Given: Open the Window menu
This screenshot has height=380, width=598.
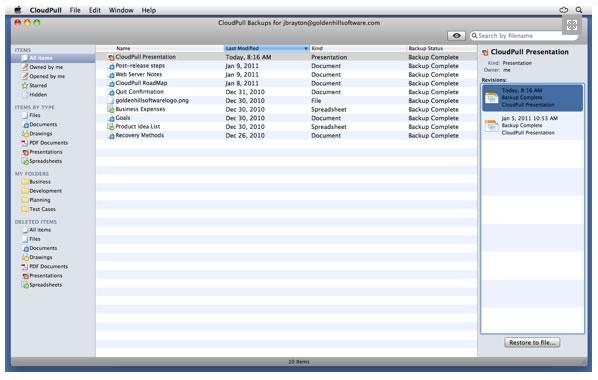Looking at the screenshot, I should pyautogui.click(x=121, y=10).
